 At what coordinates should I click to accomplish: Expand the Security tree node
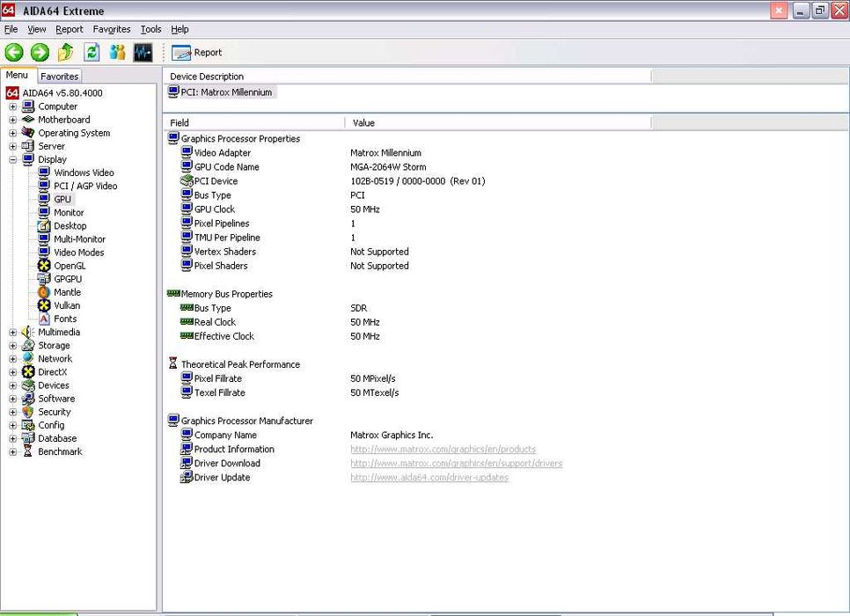coord(12,412)
